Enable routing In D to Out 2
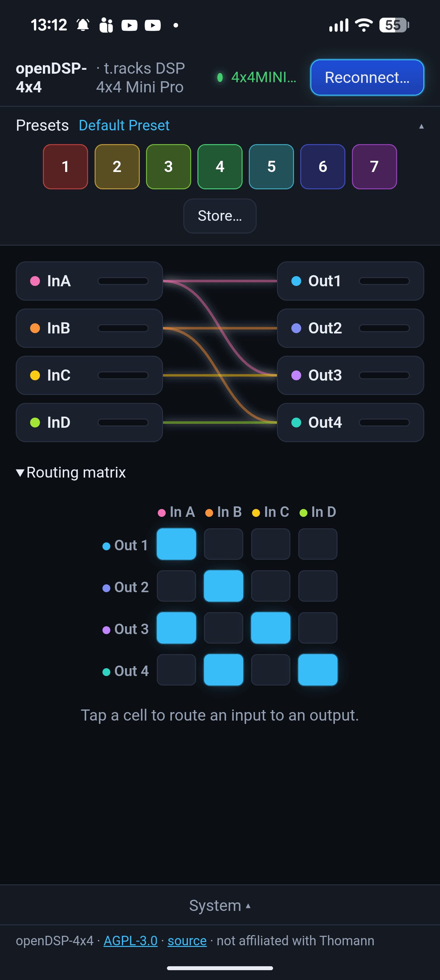The image size is (440, 980). tap(318, 586)
